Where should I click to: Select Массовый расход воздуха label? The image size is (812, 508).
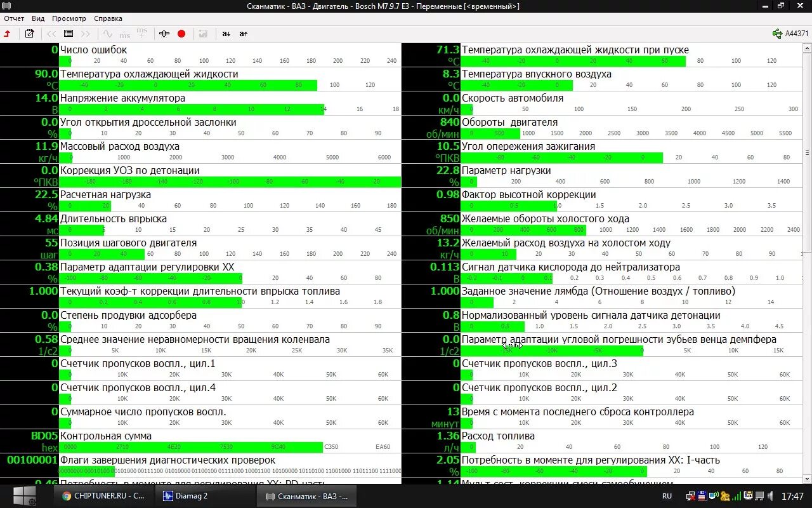click(x=119, y=146)
